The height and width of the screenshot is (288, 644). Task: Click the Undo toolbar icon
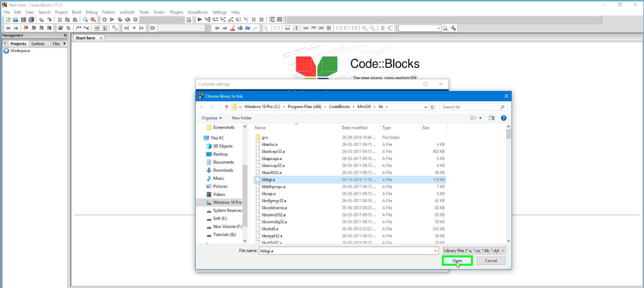41,20
